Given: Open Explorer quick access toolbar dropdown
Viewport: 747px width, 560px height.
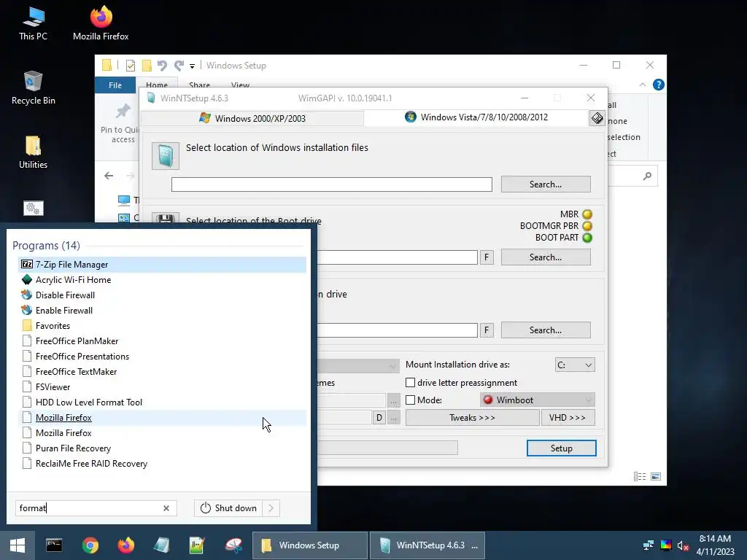Looking at the screenshot, I should click(x=192, y=66).
